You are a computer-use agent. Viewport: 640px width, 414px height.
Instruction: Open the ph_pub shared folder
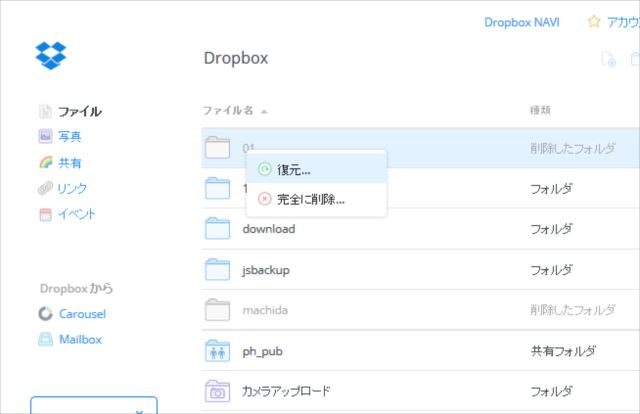(x=262, y=352)
